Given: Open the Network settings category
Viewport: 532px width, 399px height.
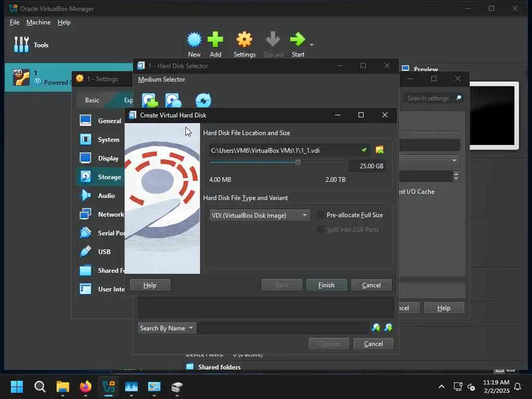Looking at the screenshot, I should pyautogui.click(x=100, y=214).
